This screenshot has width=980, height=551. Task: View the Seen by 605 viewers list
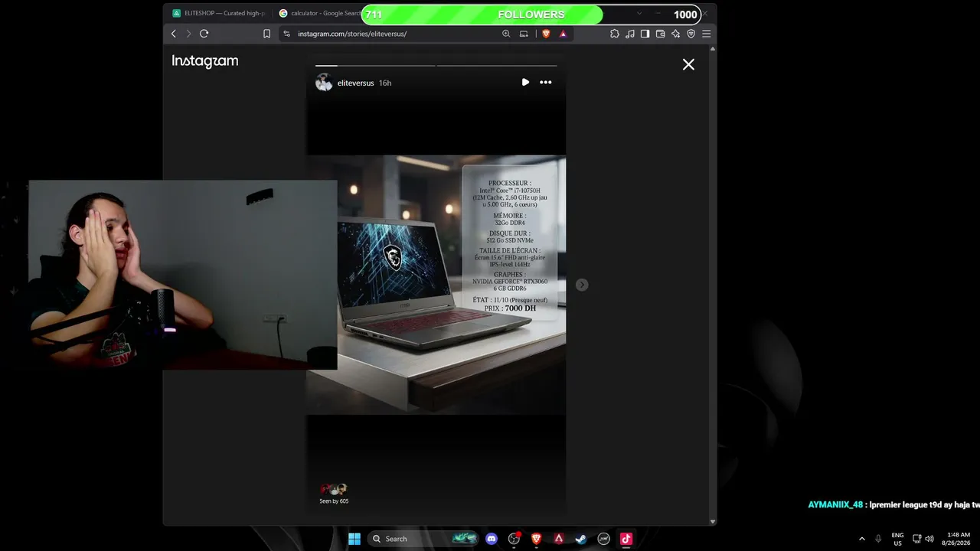[x=334, y=494]
